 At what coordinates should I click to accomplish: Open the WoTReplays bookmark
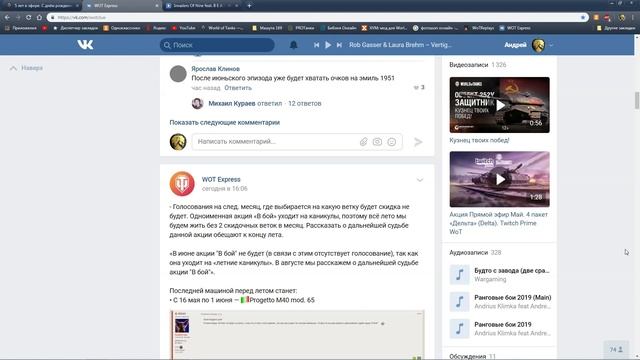(480, 28)
